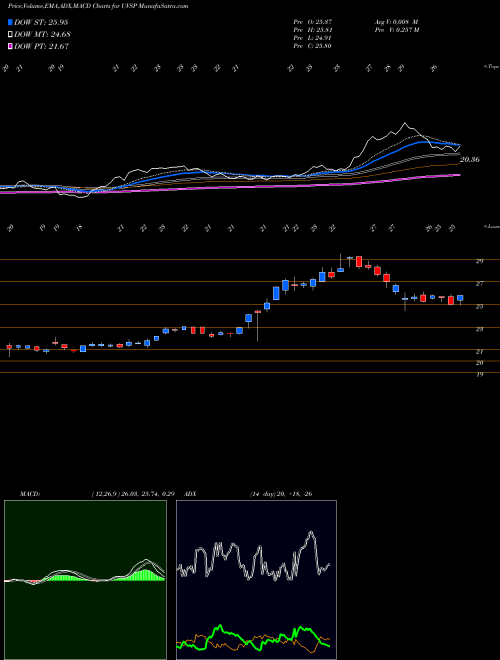Viewport: 500px width, 660px height.
Task: Click the '<Lows' axis label
Action: [491, 227]
